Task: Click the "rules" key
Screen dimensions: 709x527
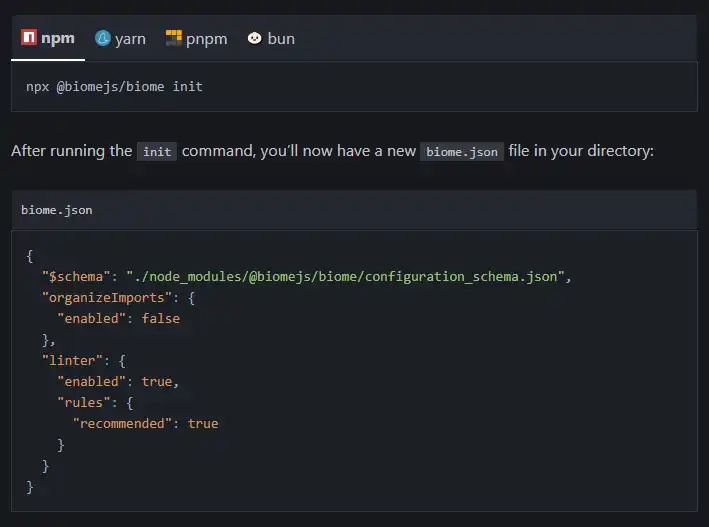Action: click(84, 403)
